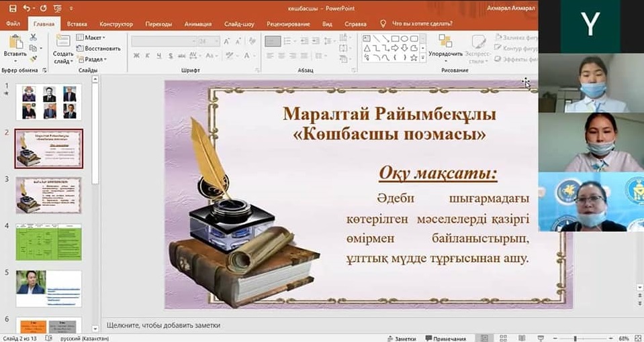The image size is (644, 342).
Task: Toggle Notes (Заметки) pane in status bar
Action: (x=402, y=338)
